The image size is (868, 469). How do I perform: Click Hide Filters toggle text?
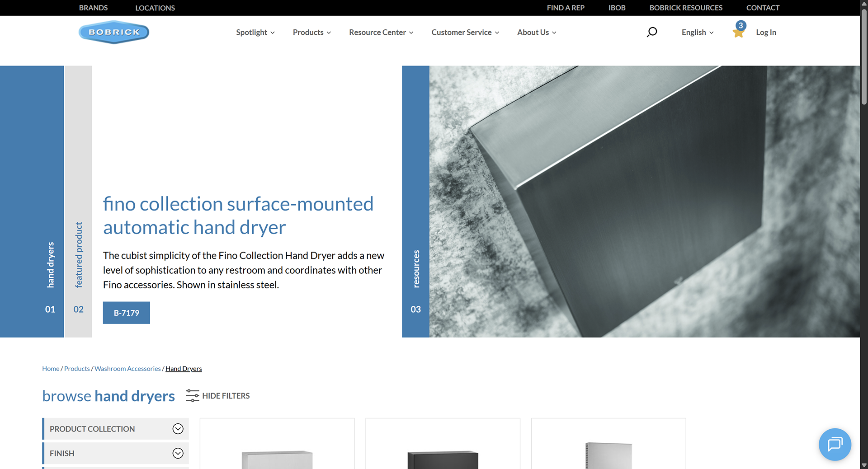pyautogui.click(x=226, y=396)
